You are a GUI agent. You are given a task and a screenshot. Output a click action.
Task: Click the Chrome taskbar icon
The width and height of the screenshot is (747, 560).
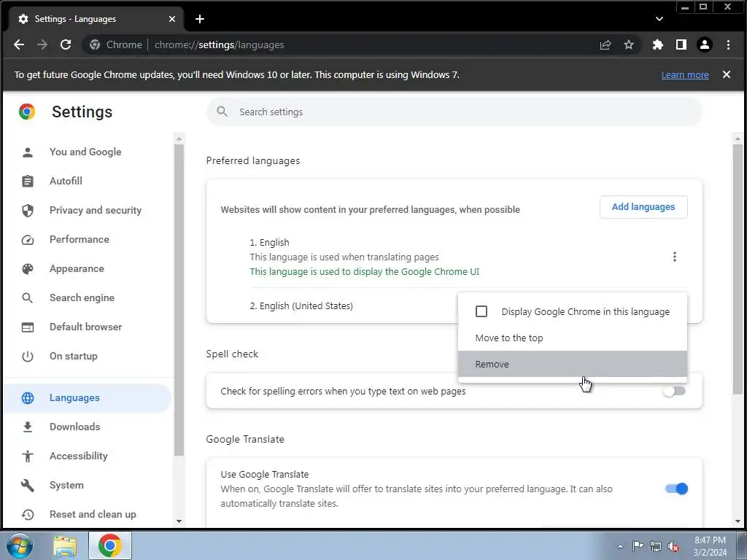109,545
